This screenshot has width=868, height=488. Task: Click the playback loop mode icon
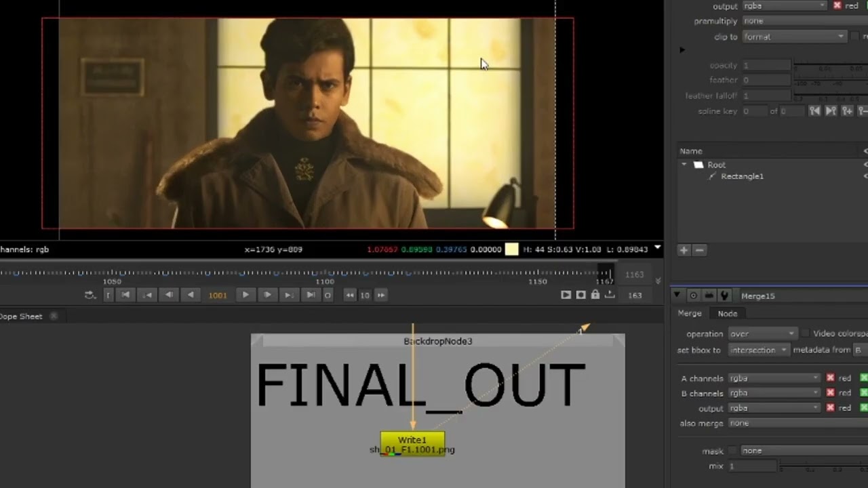click(x=90, y=295)
